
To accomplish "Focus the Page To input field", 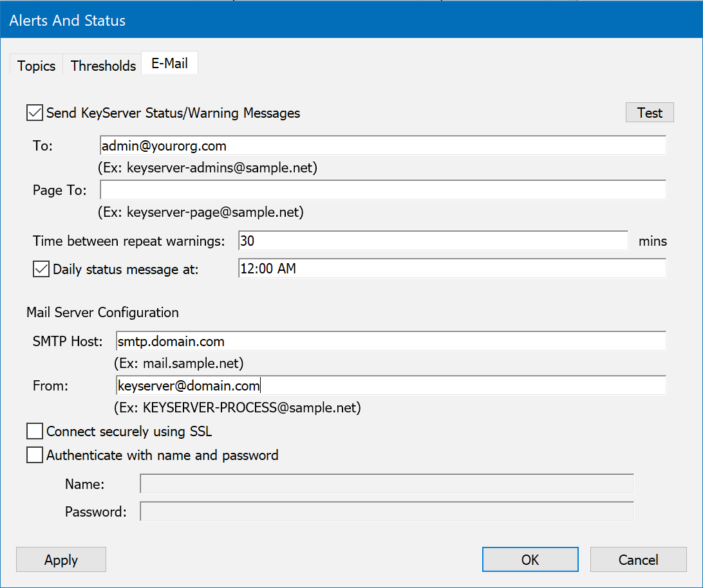I will pos(382,190).
